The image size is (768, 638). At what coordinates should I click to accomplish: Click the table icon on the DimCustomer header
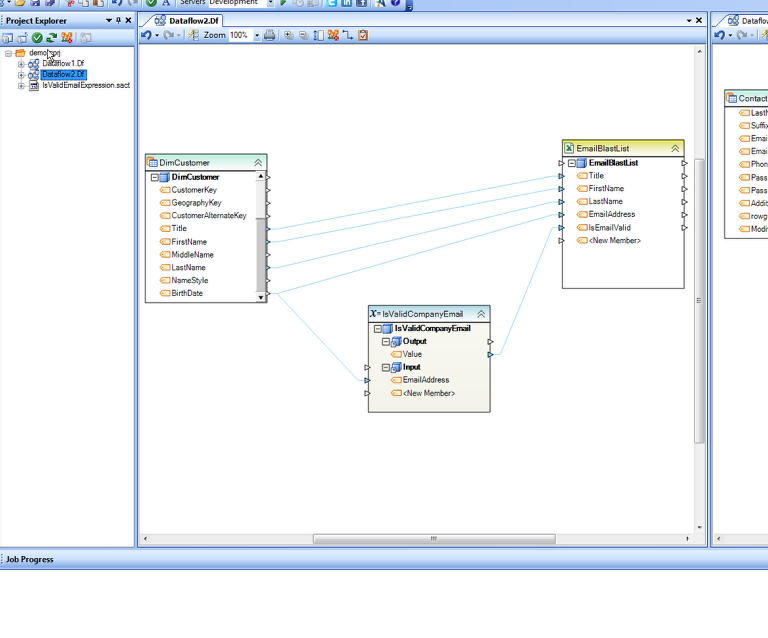tap(152, 162)
